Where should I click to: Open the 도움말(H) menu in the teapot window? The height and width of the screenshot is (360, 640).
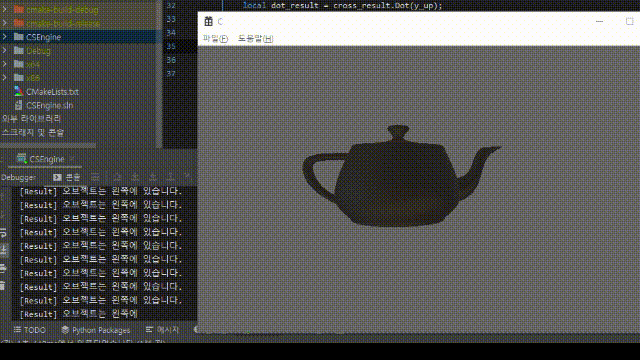[x=256, y=38]
